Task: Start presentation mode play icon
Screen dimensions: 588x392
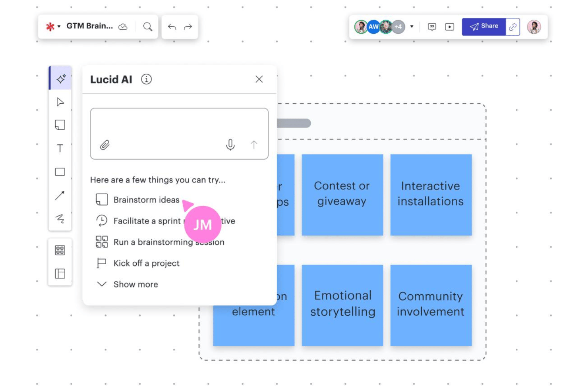Action: coord(449,27)
